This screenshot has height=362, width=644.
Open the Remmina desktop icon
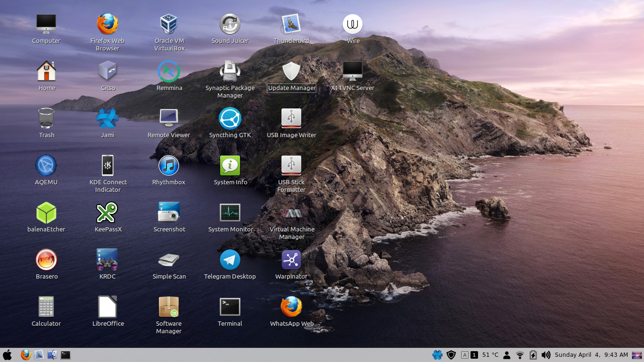(169, 72)
